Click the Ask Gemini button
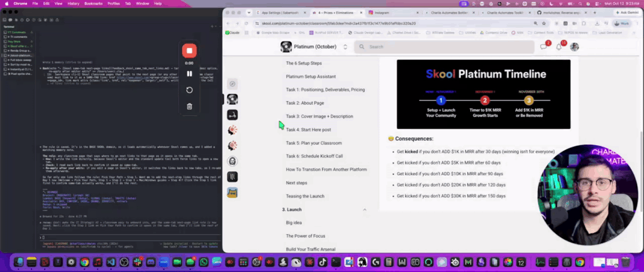644x272 pixels. [627, 13]
